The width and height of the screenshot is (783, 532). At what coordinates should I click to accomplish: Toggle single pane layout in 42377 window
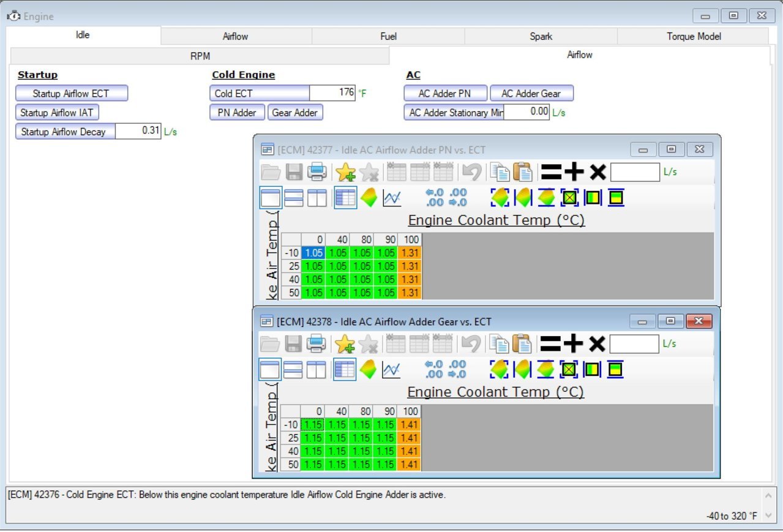pyautogui.click(x=271, y=198)
